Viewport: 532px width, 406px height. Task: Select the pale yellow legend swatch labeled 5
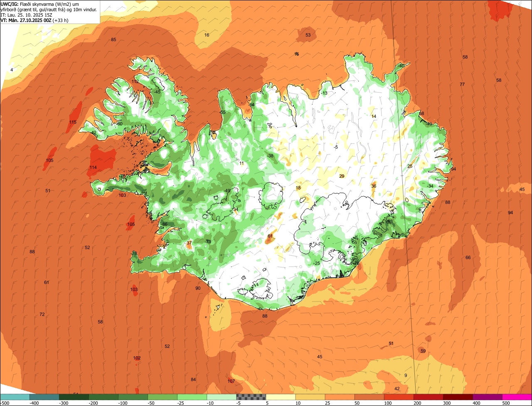pos(281,397)
